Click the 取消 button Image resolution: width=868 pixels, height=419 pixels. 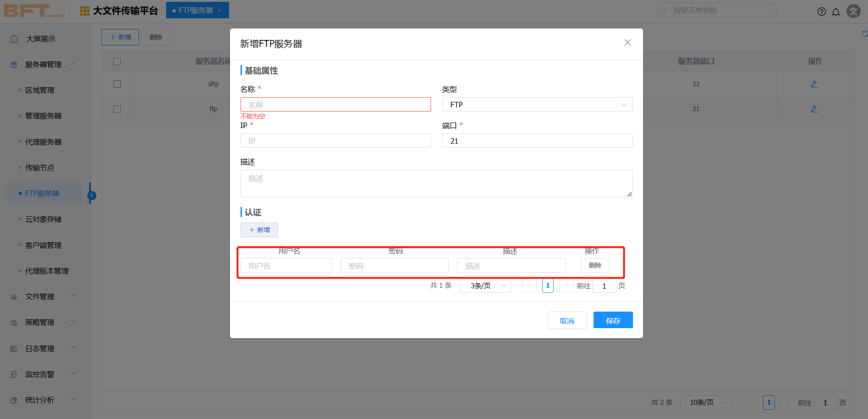(567, 320)
